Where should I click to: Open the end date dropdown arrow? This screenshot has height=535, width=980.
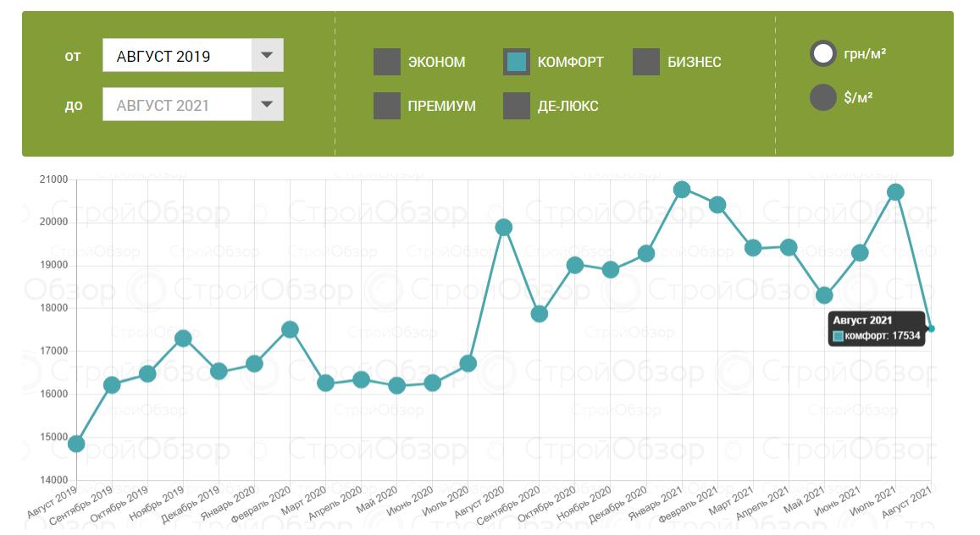[x=267, y=105]
